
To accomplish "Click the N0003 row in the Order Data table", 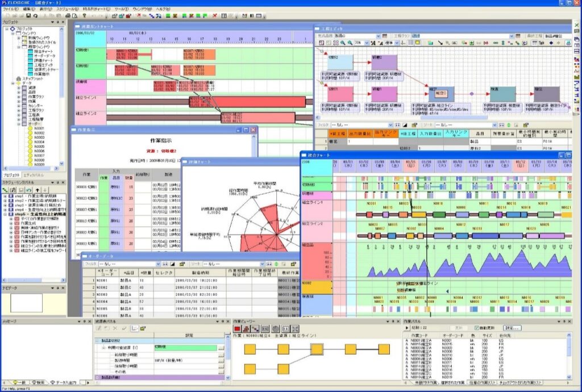I will [190, 294].
